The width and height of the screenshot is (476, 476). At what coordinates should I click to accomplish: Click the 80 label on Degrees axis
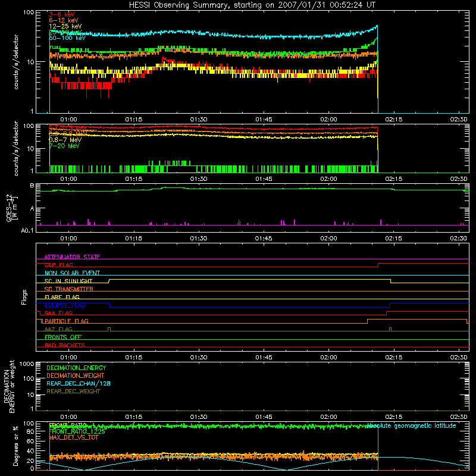pos(30,431)
